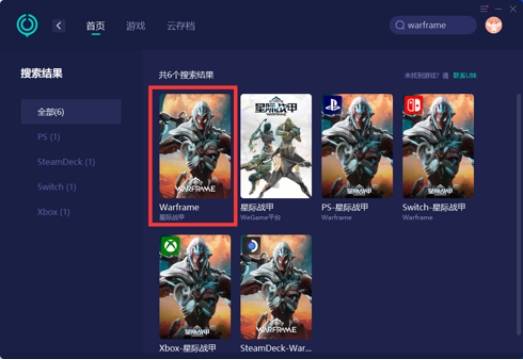The height and width of the screenshot is (360, 523).
Task: Click the teal app logo icon
Action: coord(27,25)
